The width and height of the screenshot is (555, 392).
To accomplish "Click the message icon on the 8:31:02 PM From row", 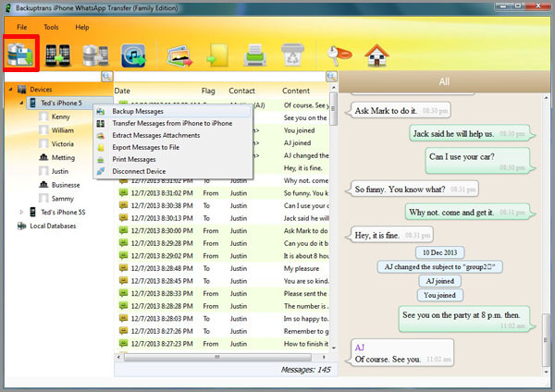I will 123,193.
